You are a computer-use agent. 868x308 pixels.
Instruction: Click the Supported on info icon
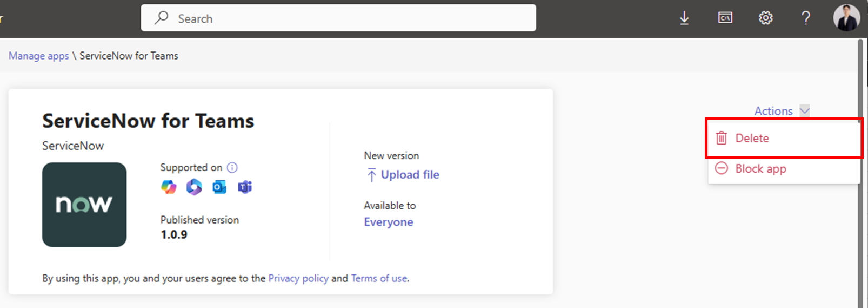[x=232, y=167]
